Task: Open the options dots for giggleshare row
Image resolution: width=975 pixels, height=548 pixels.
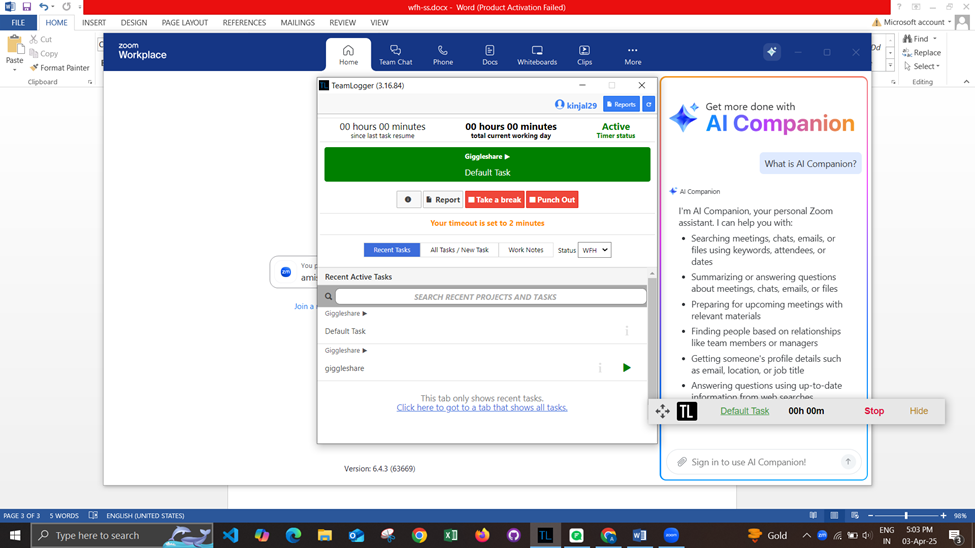Action: click(x=600, y=368)
